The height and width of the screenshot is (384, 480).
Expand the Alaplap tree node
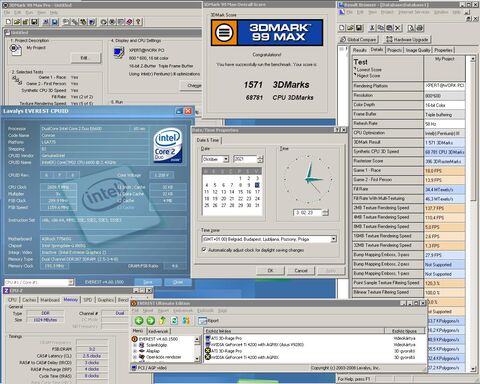click(135, 351)
